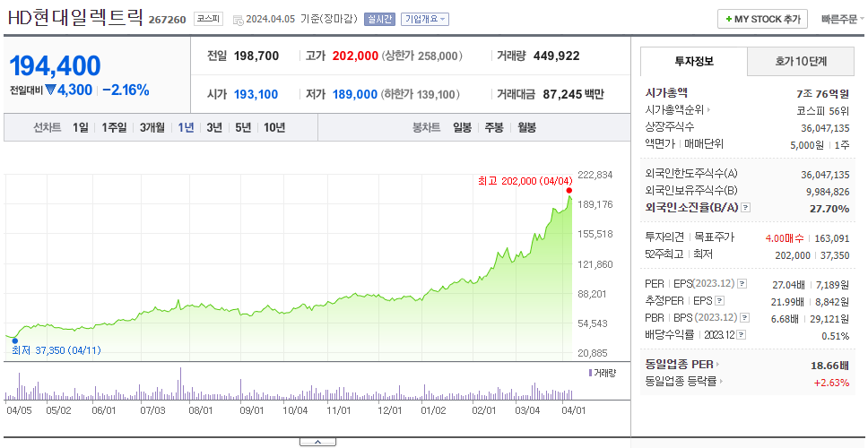
Task: Click the 전일 value 198,700
Action: tap(256, 56)
